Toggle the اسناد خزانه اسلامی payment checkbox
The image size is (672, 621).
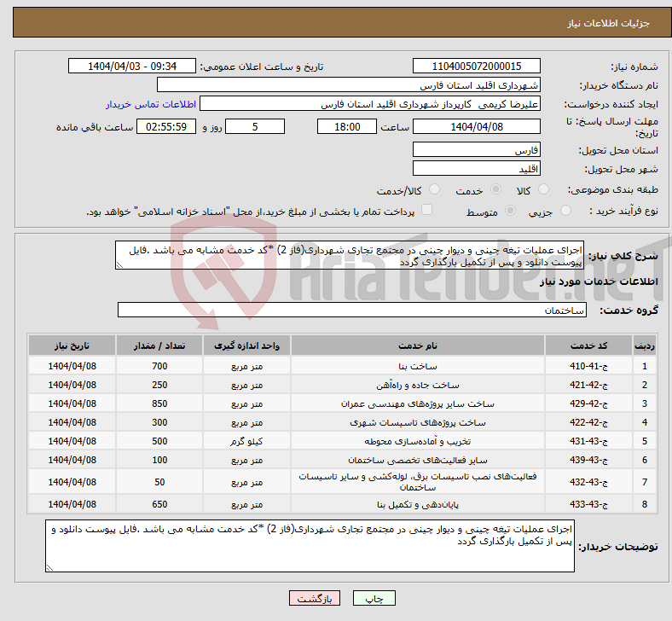426,209
